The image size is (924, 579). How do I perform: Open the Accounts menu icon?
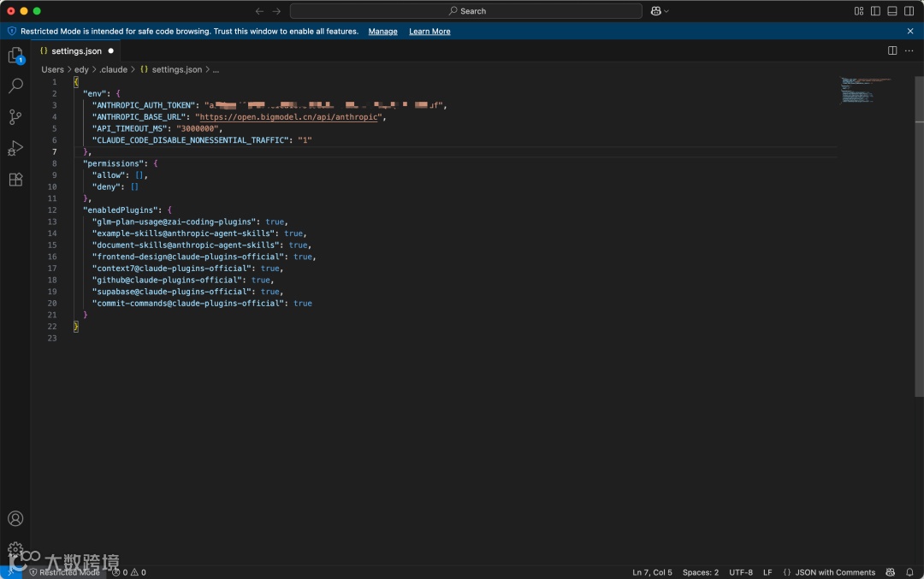(16, 518)
